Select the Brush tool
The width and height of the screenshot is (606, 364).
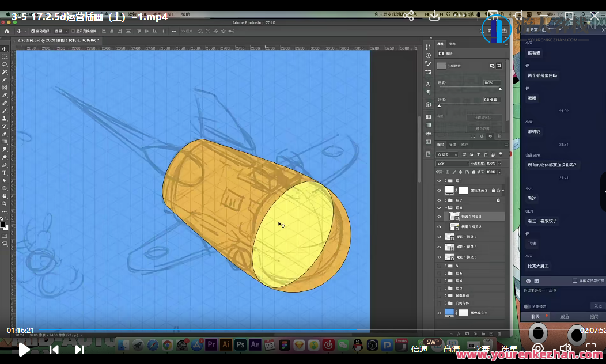tap(5, 111)
